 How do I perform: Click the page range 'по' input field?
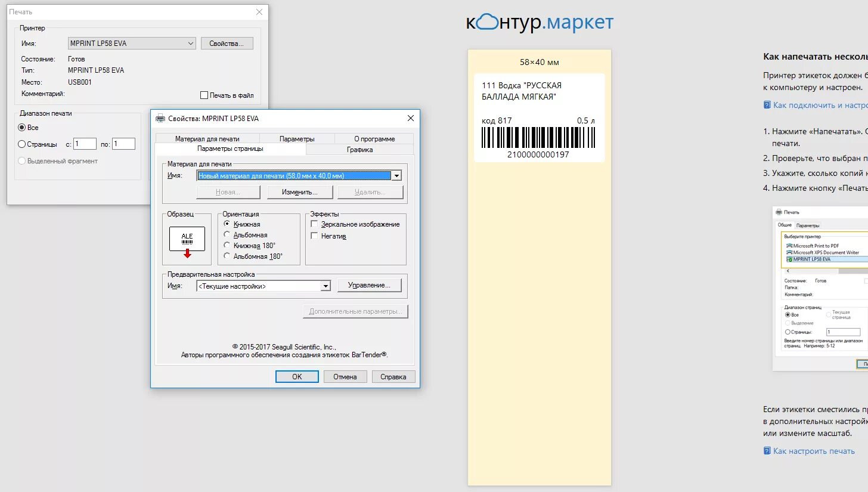click(x=123, y=144)
